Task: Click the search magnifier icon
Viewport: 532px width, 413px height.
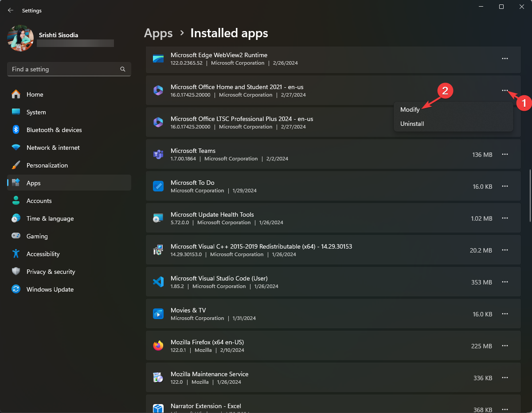Action: (x=123, y=69)
